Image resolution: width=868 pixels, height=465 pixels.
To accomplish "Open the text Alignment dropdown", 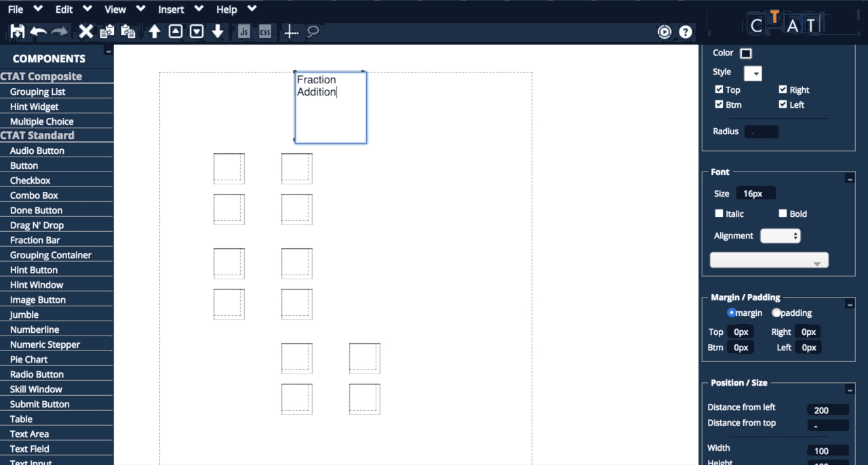I will pyautogui.click(x=780, y=235).
